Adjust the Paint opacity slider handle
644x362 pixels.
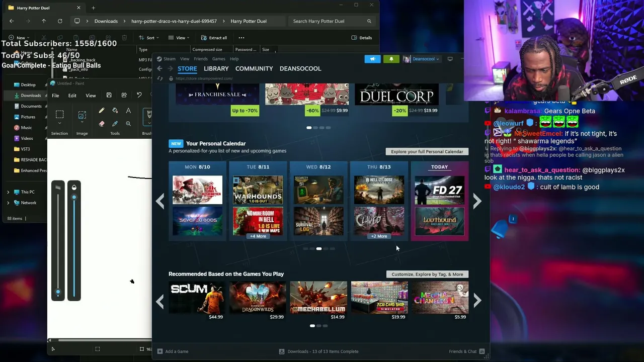point(74,197)
